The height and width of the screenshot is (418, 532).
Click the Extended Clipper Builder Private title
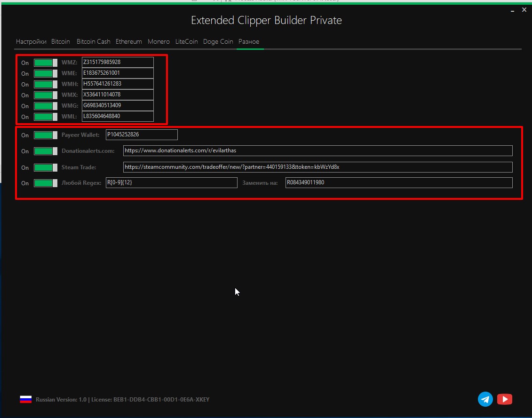pos(266,20)
